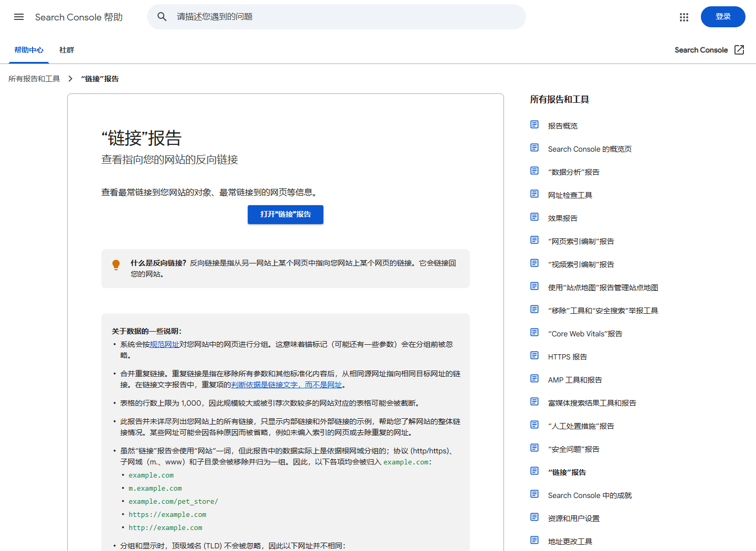Open the 规范网址 hyperlink
Image resolution: width=756 pixels, height=551 pixels.
point(164,344)
